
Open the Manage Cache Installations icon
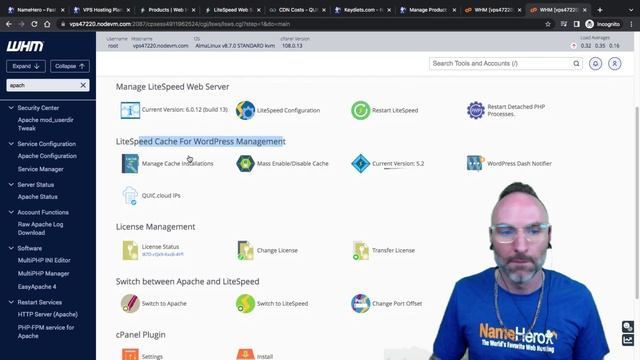coord(130,163)
